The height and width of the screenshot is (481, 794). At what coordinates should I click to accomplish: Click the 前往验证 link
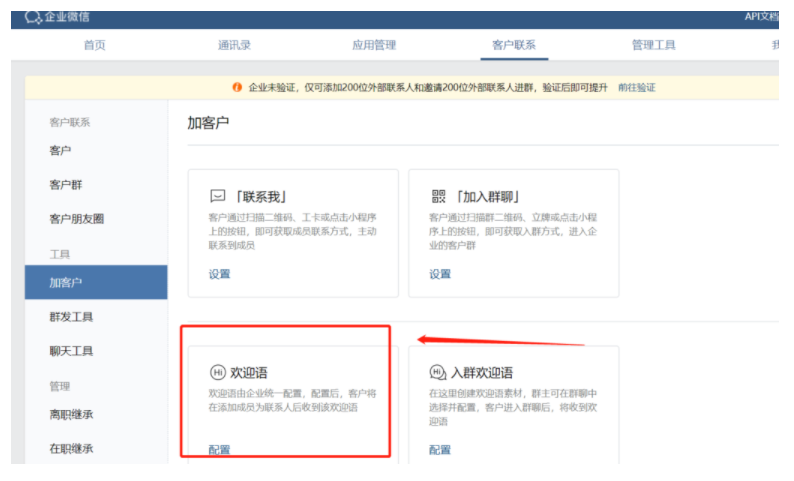[x=637, y=88]
